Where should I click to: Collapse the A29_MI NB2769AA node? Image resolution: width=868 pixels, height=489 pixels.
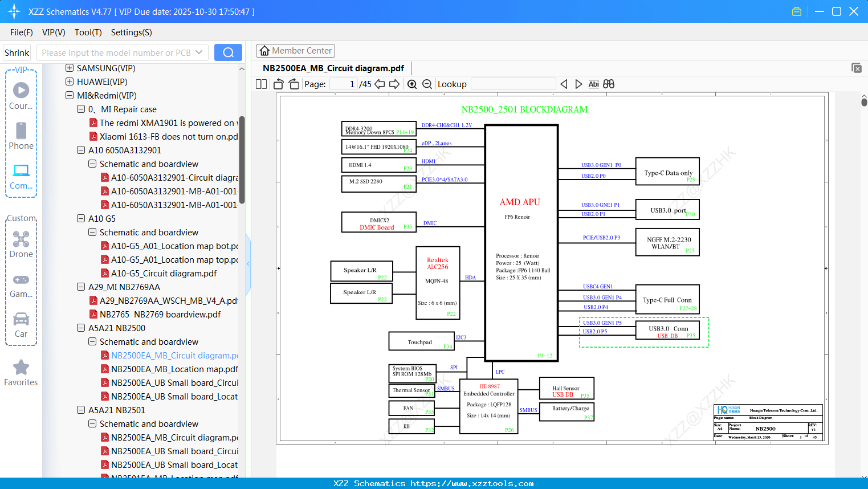[x=81, y=287]
